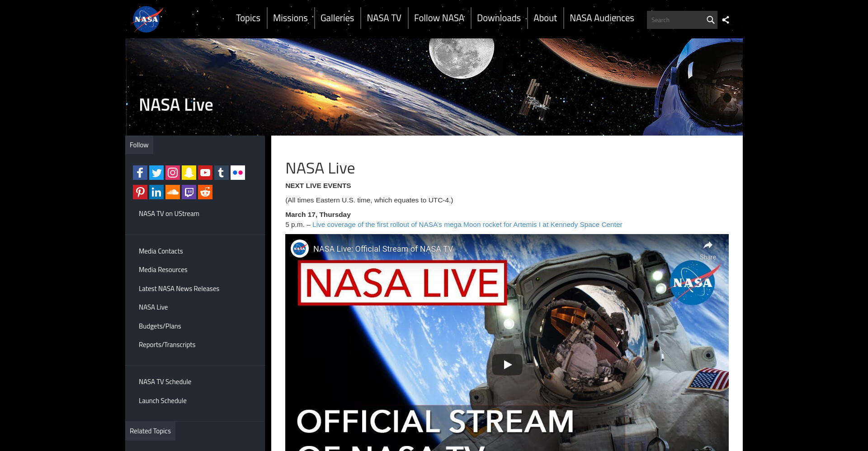Open NASA's Pinterest icon
The width and height of the screenshot is (868, 451).
[140, 192]
